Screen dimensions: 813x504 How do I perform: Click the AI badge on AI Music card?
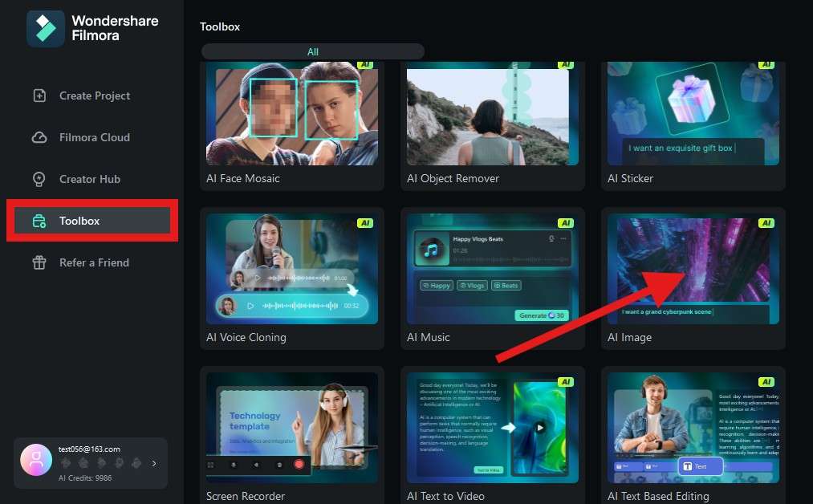click(x=565, y=223)
